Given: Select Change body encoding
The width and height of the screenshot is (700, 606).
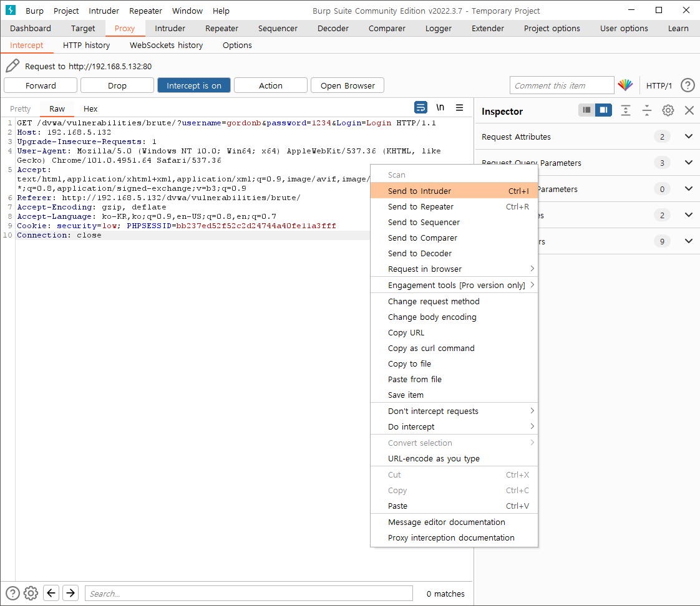Looking at the screenshot, I should click(454, 317).
